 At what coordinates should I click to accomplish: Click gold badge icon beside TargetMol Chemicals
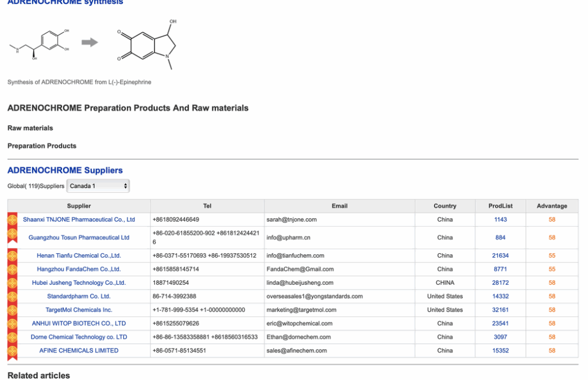coord(13,310)
